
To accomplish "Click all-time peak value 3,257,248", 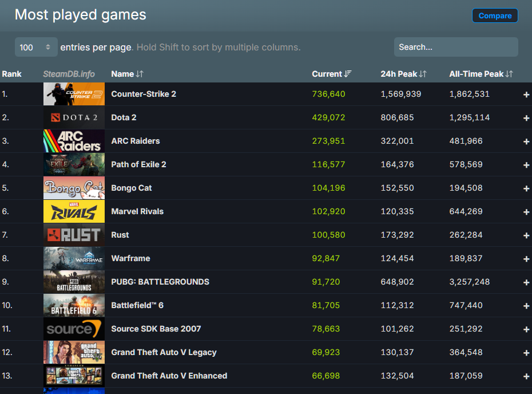I will click(469, 282).
